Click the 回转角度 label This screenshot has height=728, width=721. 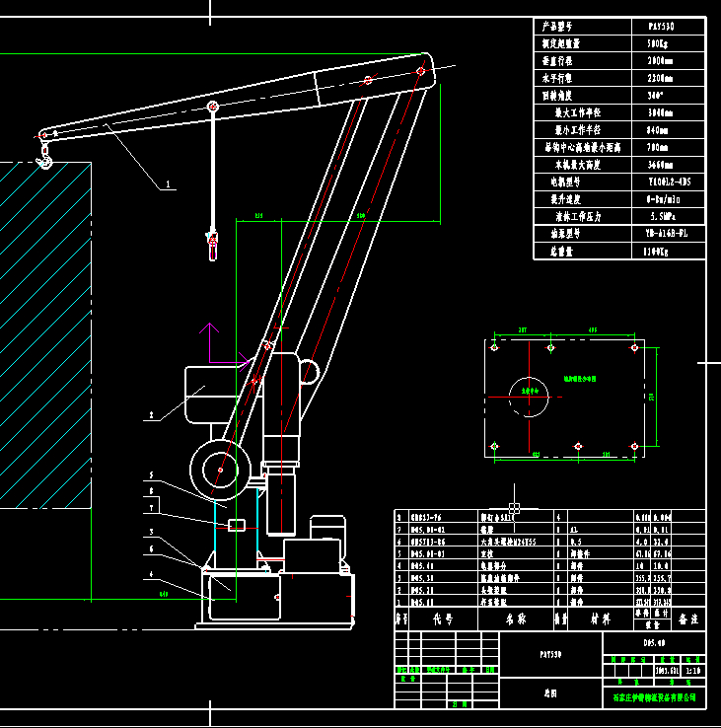click(x=557, y=96)
